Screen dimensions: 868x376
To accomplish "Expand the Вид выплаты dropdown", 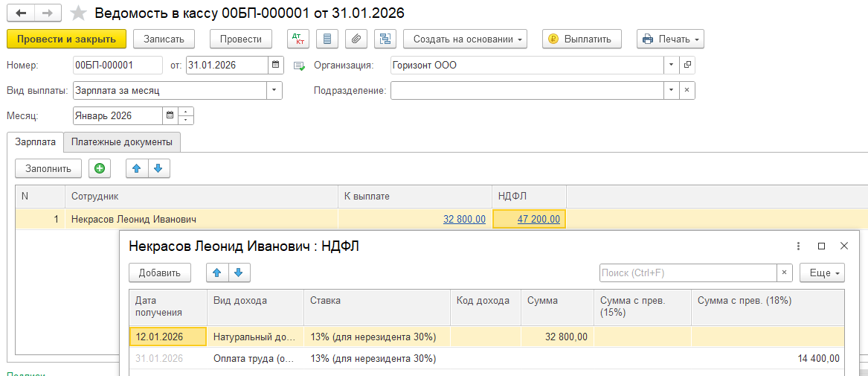I will point(274,90).
